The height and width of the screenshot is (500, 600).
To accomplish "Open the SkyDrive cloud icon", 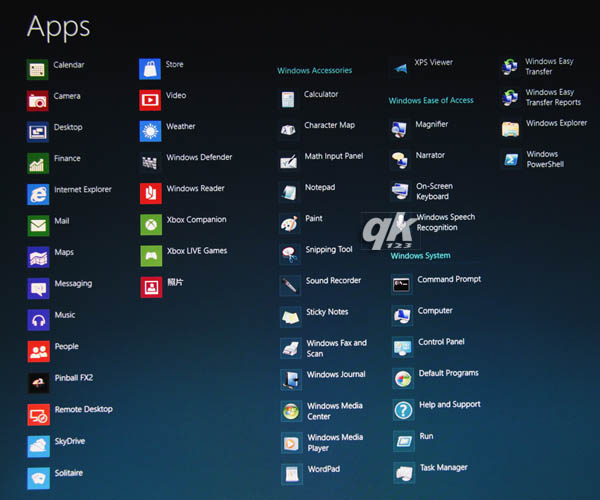I will [x=39, y=446].
